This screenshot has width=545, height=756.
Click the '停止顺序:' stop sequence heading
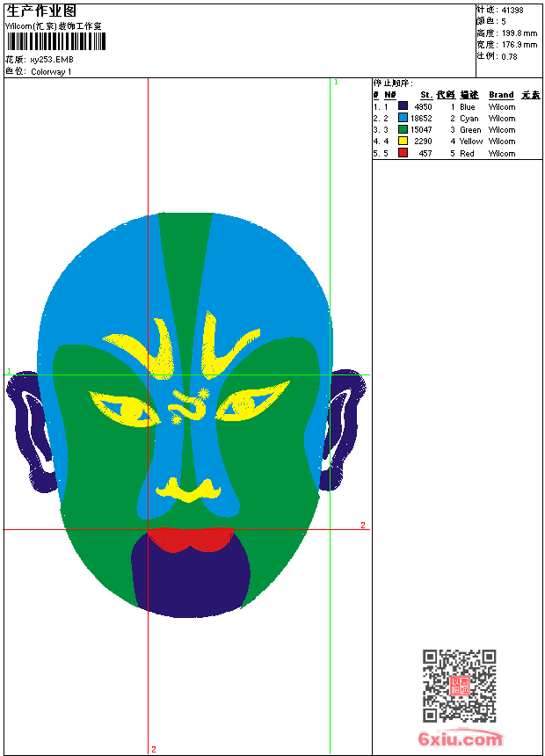coord(393,83)
